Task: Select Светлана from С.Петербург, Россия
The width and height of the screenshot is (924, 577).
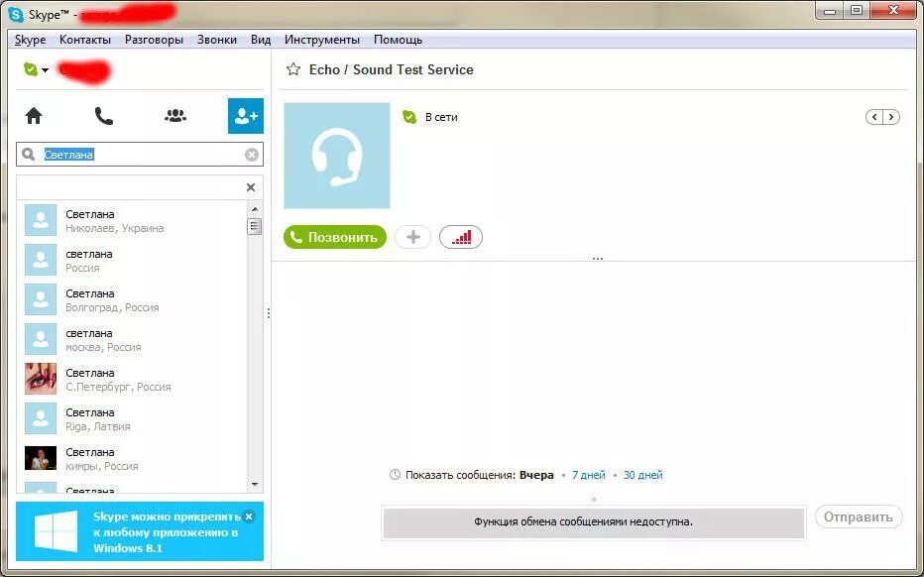Action: click(132, 379)
